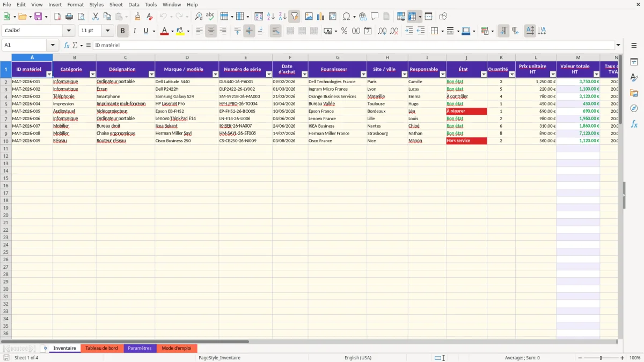
Task: Open the Font Name dropdown arrow
Action: (x=69, y=31)
